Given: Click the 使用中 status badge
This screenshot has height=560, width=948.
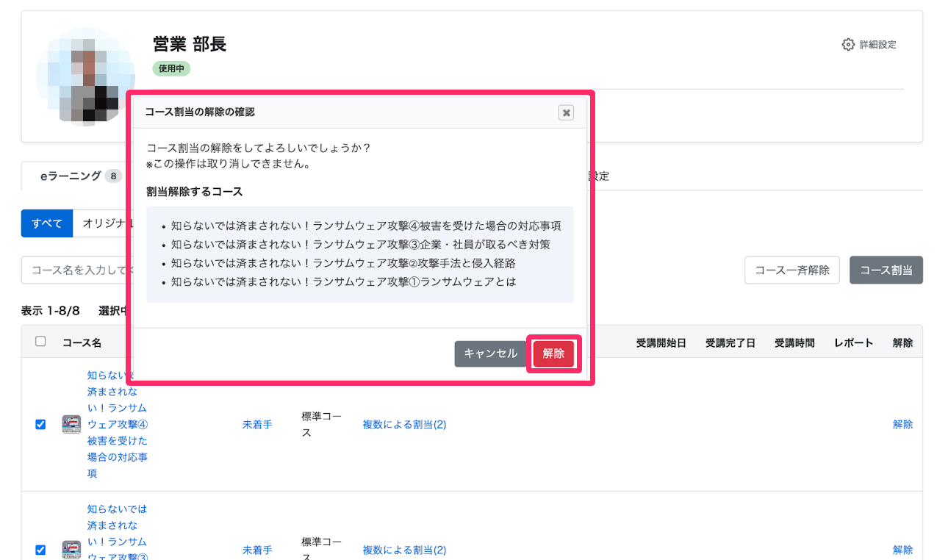Looking at the screenshot, I should [172, 68].
